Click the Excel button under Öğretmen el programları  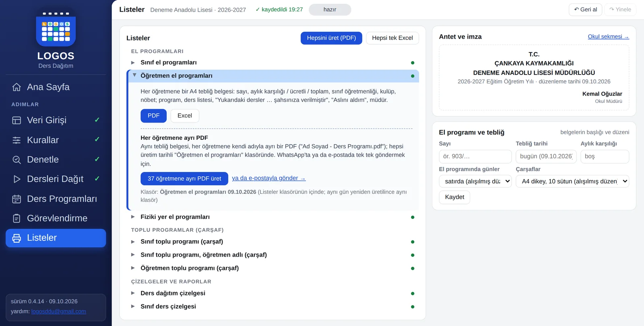(x=185, y=116)
